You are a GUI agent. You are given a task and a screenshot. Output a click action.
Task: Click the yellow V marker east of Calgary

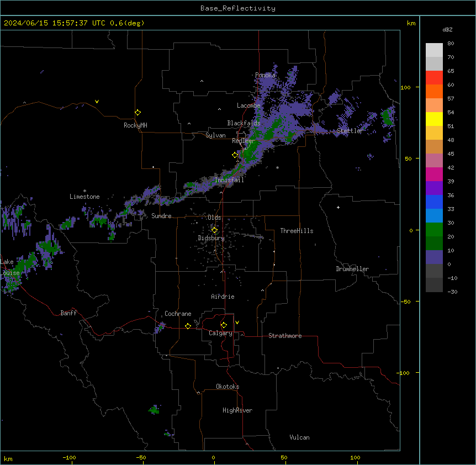pos(237,323)
